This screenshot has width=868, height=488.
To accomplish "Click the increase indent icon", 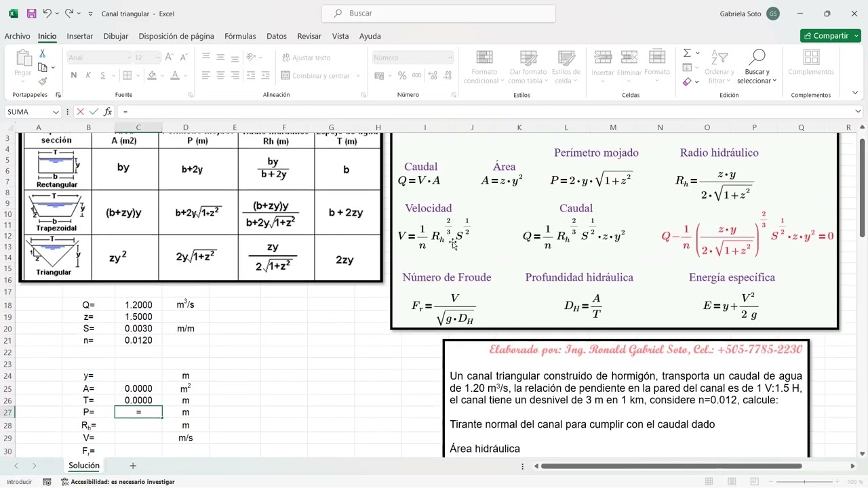I will (266, 75).
